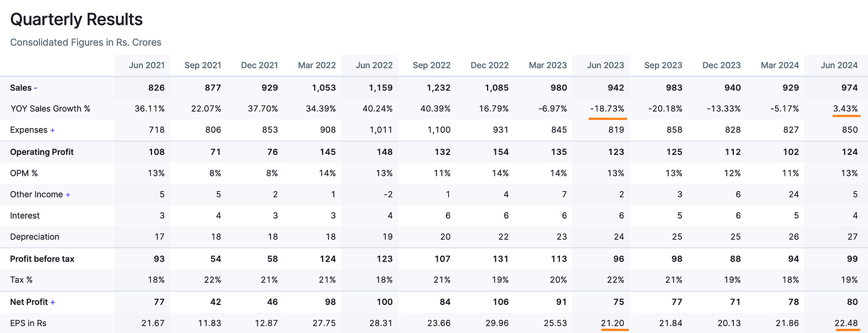Select the Mar 2024 column header
This screenshot has height=333, width=868.
point(779,65)
